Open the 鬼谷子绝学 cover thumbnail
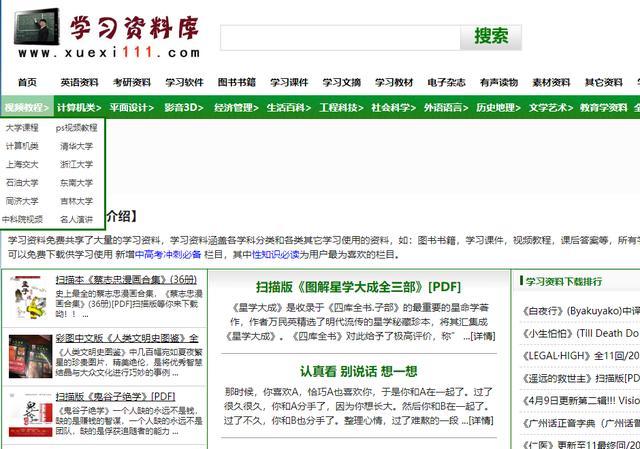 point(30,414)
